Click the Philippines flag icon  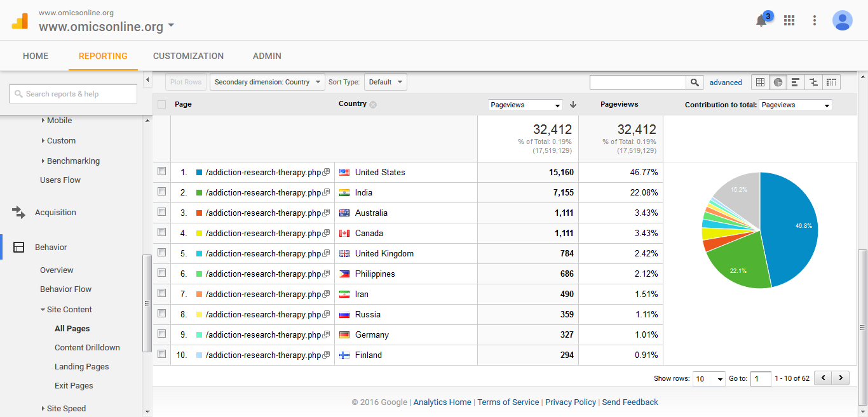pos(344,274)
